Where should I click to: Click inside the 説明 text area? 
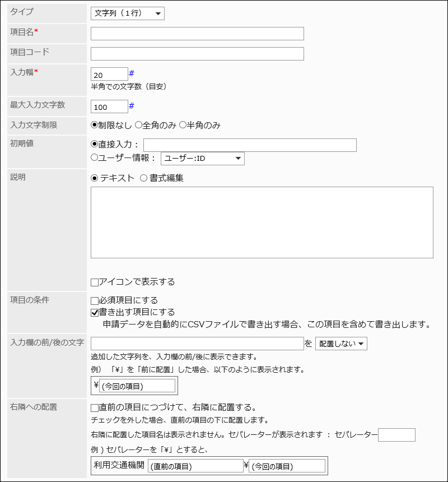[262, 223]
